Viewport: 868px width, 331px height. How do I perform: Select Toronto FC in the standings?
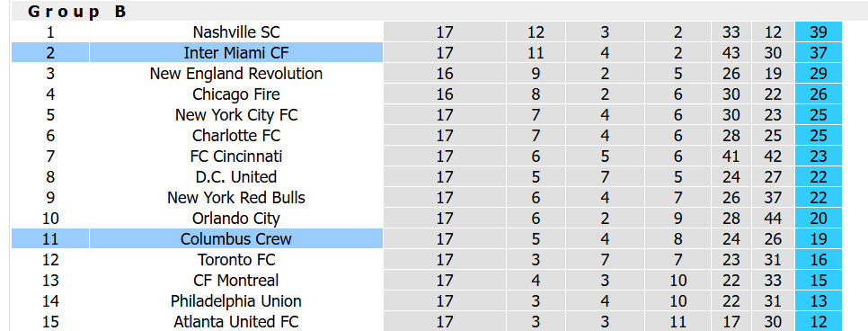point(236,259)
